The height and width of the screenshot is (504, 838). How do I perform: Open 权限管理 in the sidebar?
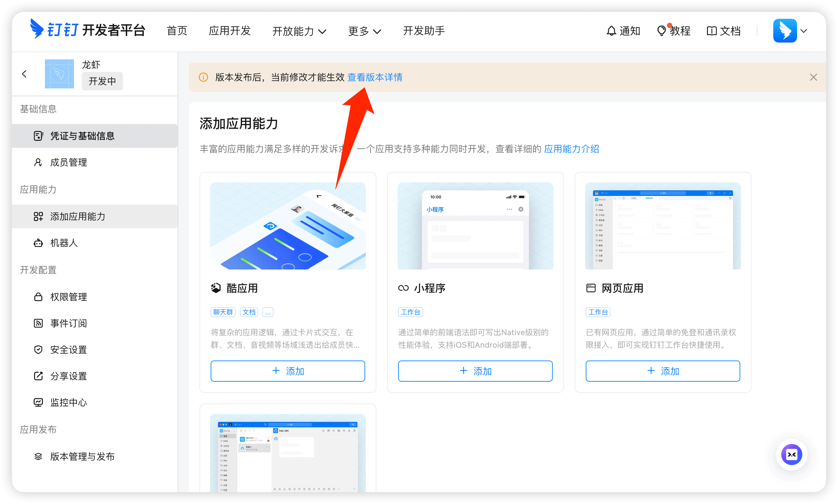pyautogui.click(x=68, y=297)
